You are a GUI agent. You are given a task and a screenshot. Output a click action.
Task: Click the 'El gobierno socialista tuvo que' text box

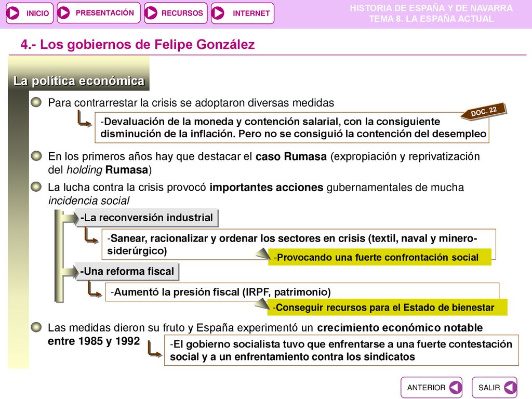point(341,350)
